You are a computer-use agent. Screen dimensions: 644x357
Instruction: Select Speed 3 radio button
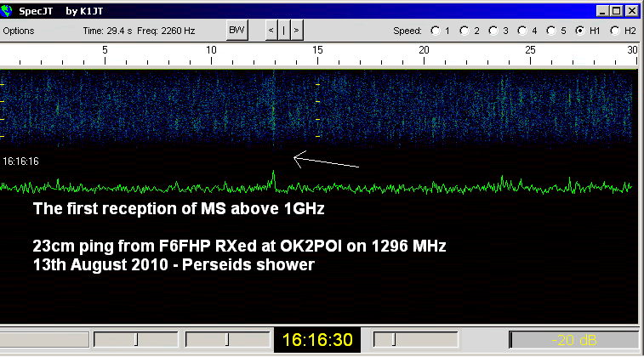point(493,31)
